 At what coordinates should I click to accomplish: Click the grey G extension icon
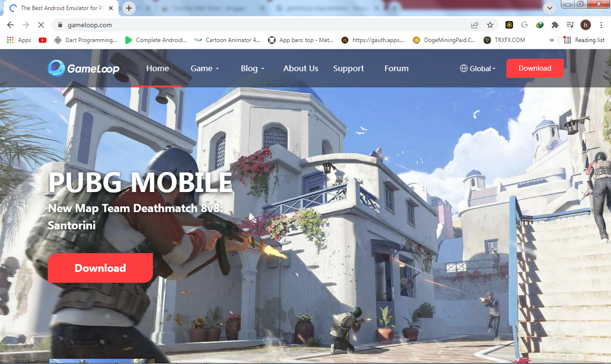(525, 25)
